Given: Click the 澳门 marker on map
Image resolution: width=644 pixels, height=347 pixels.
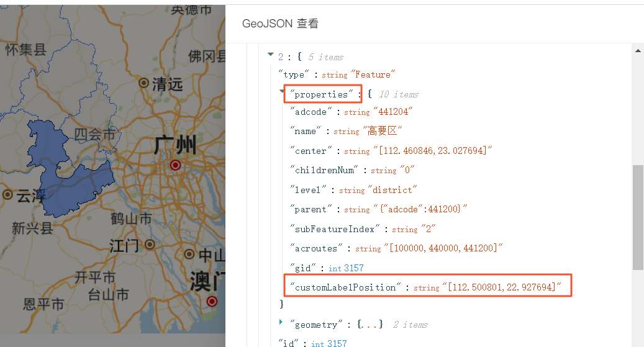Looking at the screenshot, I should point(212,302).
